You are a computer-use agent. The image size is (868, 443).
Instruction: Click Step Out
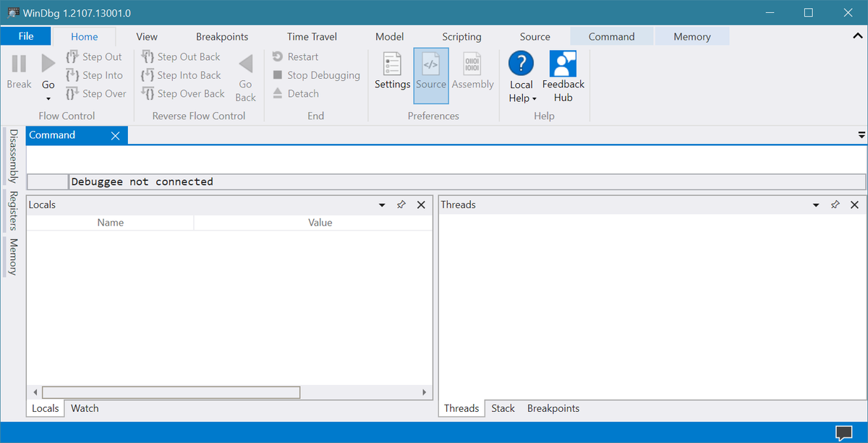click(x=94, y=56)
